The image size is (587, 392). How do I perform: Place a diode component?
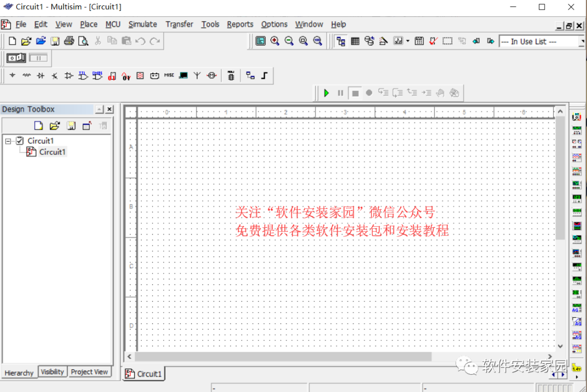click(41, 76)
